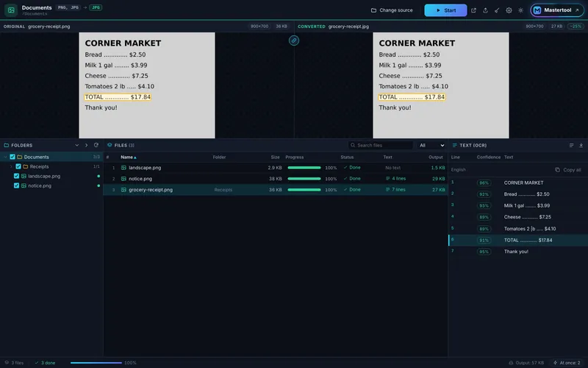Click progress bar of landscape.png row
The height and width of the screenshot is (368, 588).
coord(304,168)
